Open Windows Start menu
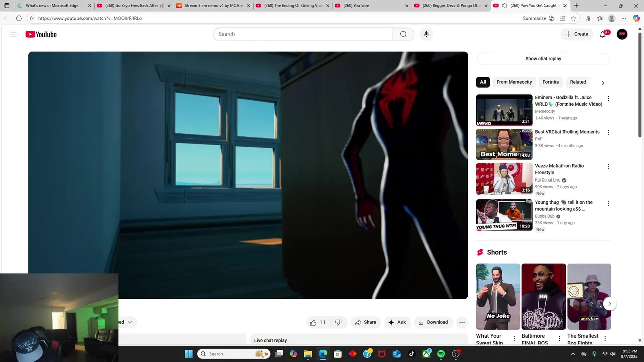 189,354
